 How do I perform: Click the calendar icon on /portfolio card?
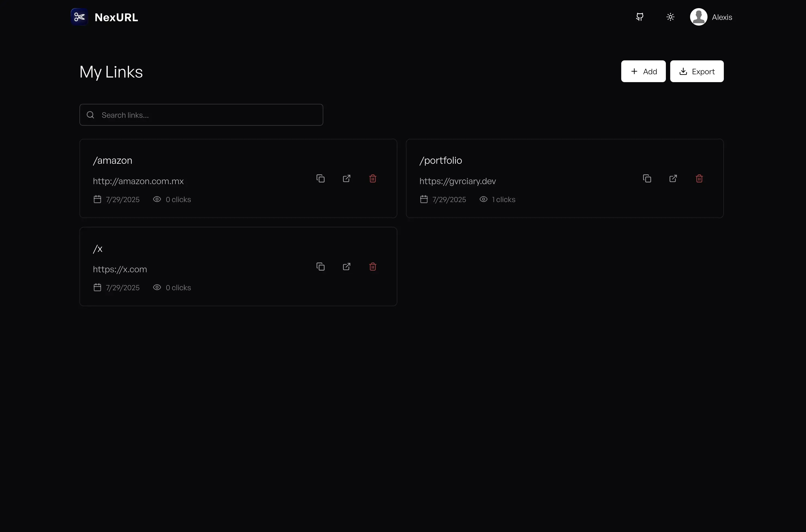pos(424,199)
